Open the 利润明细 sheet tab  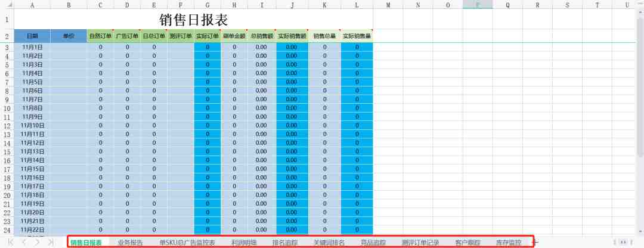pos(244,242)
